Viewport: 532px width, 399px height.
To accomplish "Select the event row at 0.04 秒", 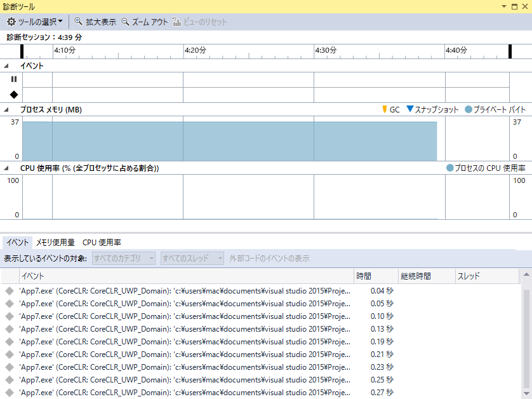I will (260, 291).
